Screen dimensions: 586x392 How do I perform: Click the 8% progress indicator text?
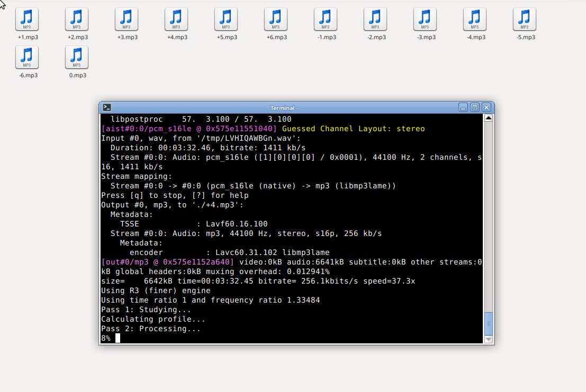click(106, 338)
